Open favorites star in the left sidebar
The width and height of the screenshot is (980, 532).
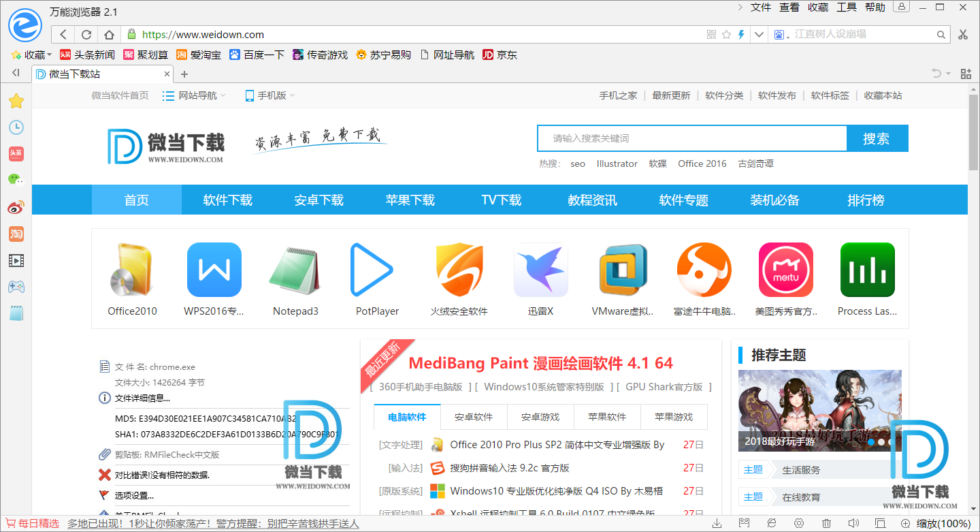16,101
